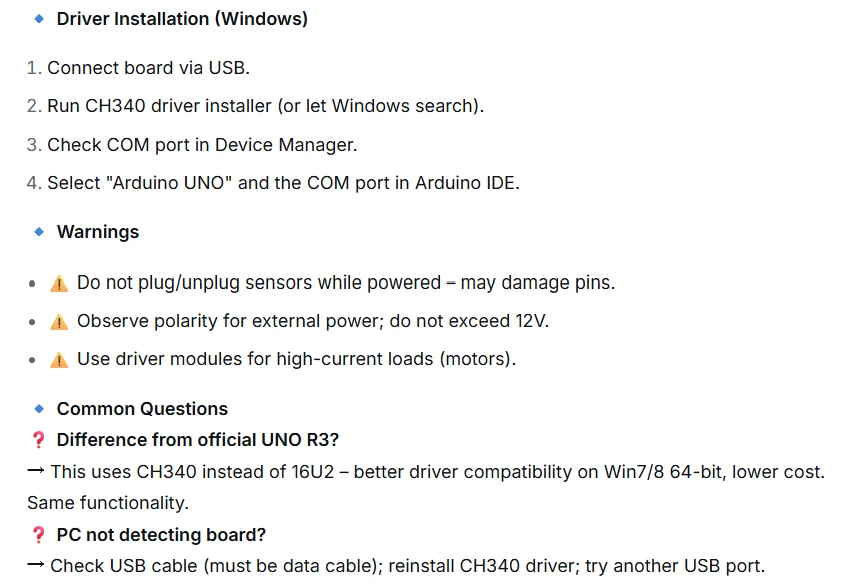
Task: Select the 'Driver Installation (Windows)' heading
Action: click(183, 19)
